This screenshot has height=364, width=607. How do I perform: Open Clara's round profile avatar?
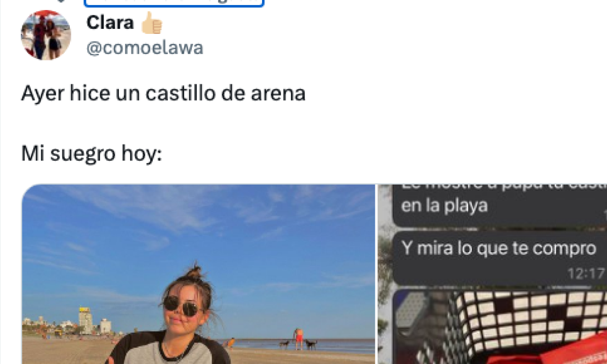click(46, 35)
